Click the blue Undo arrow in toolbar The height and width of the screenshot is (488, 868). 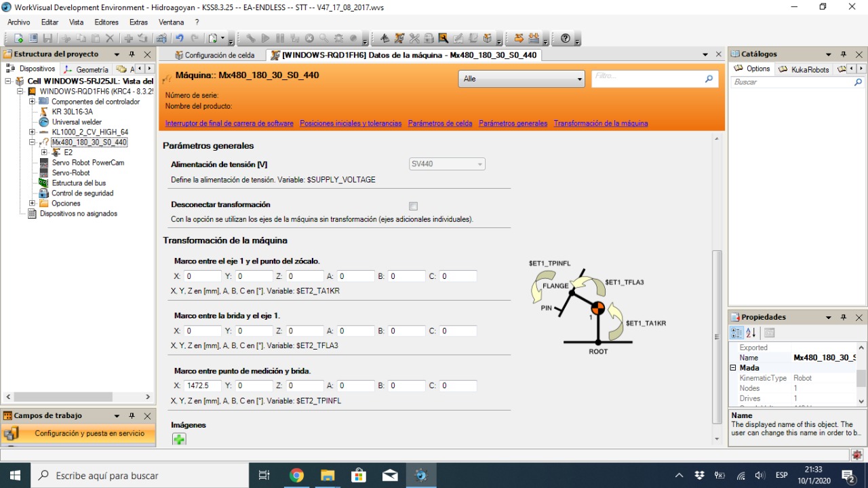point(180,39)
